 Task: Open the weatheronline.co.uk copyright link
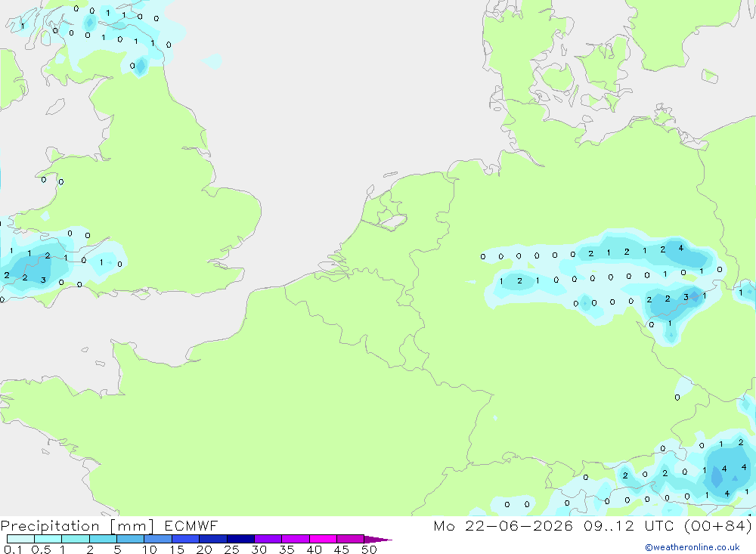[x=692, y=547]
